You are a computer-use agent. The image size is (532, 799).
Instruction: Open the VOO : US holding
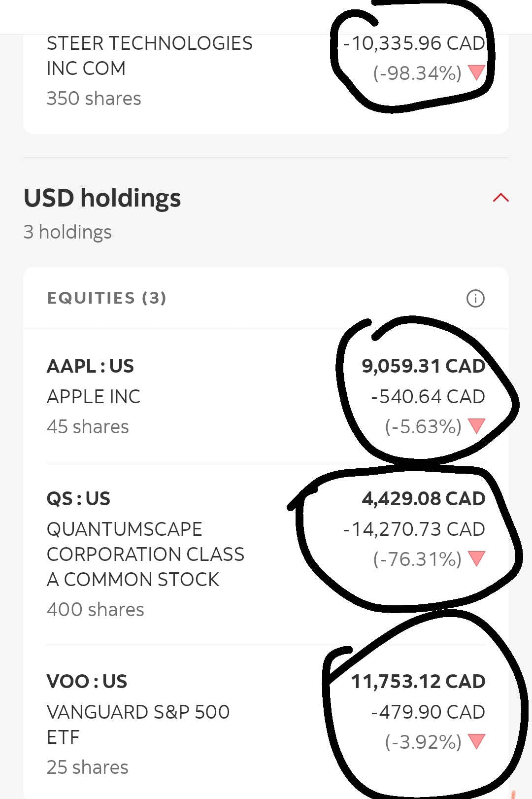(x=87, y=682)
